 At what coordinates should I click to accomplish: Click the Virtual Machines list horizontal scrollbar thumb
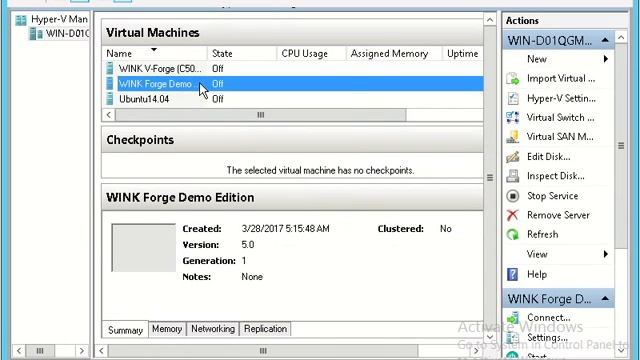point(261,115)
